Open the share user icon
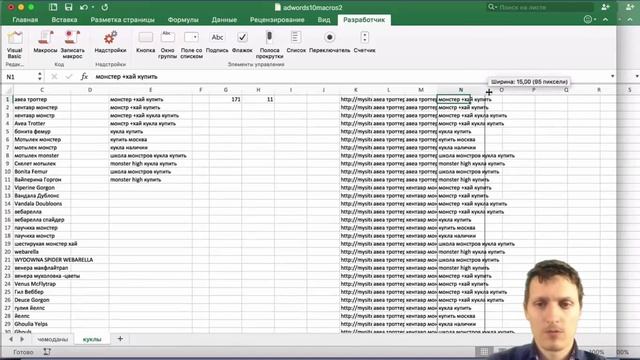 pyautogui.click(x=605, y=7)
